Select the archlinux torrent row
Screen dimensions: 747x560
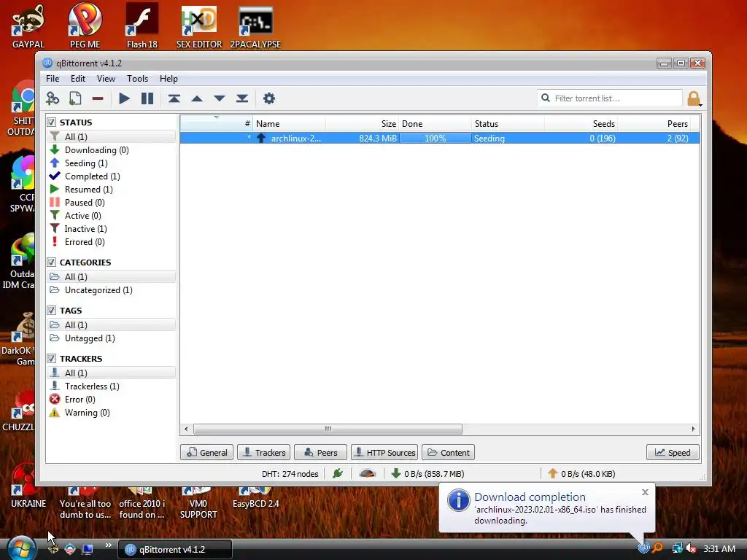[x=440, y=138]
